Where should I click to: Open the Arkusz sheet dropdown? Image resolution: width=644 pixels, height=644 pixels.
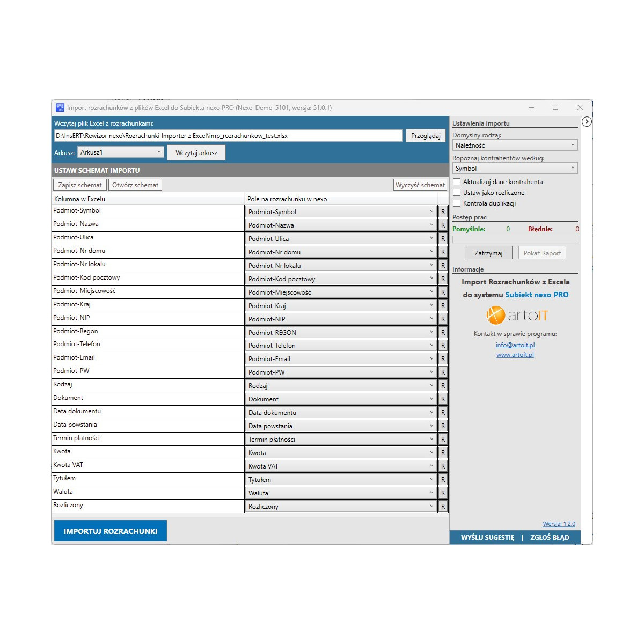pos(120,152)
